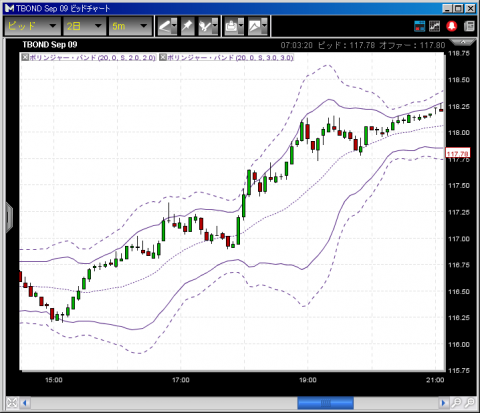Remove the Bollinger Band 3.0 indicator

pyautogui.click(x=163, y=57)
